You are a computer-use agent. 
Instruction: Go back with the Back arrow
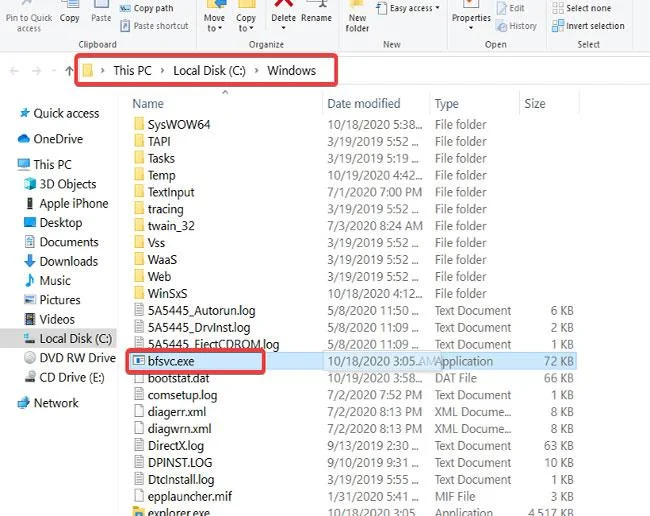point(14,71)
